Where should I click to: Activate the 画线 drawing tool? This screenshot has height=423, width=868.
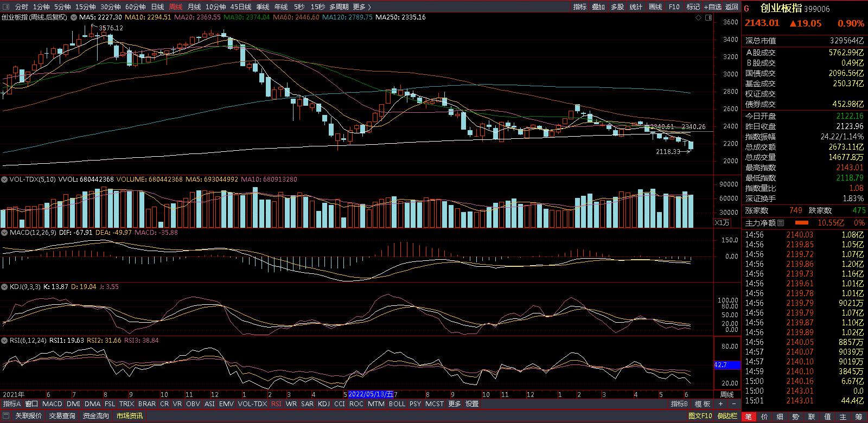655,7
